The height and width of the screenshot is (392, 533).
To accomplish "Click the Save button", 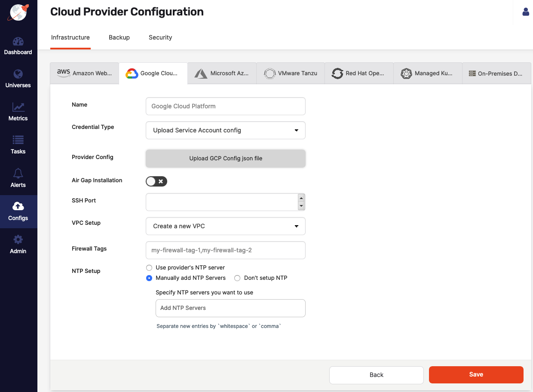I will pyautogui.click(x=476, y=374).
